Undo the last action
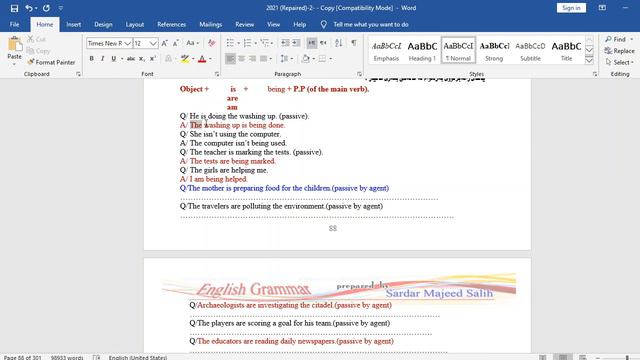Image resolution: width=640 pixels, height=360 pixels. (29, 8)
